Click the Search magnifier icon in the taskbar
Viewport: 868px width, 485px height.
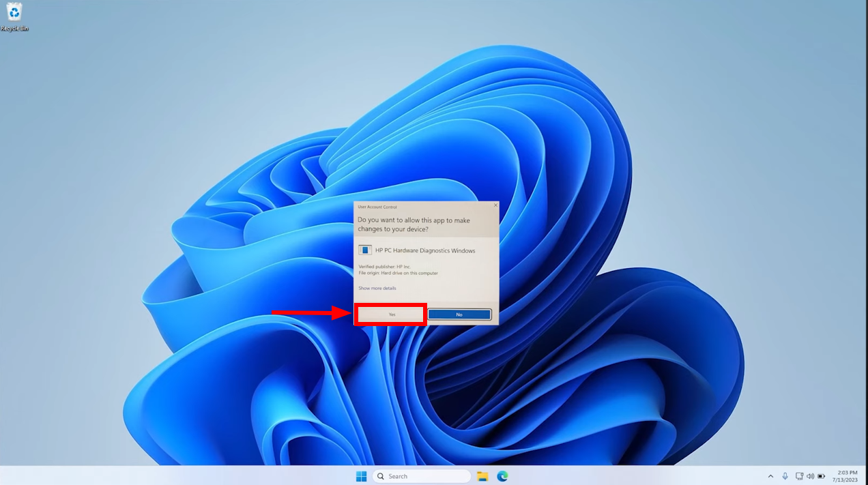(x=380, y=475)
